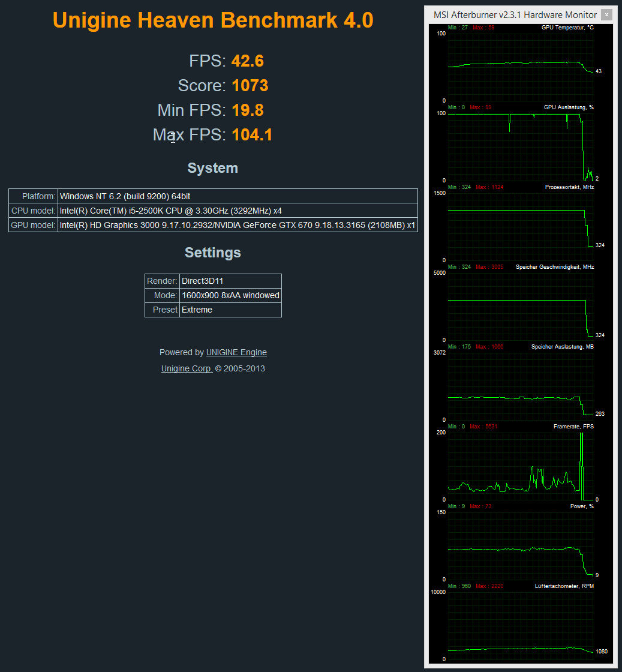Click the Extreme preset cell

[x=230, y=310]
